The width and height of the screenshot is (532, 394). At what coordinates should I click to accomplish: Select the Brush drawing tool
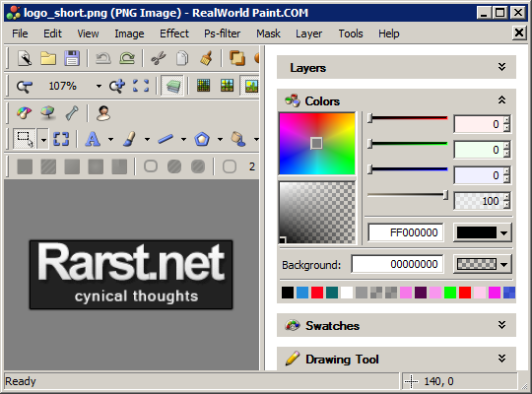click(130, 139)
